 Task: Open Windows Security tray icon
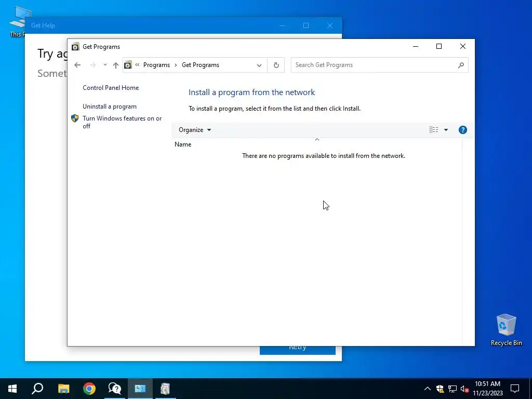tap(440, 389)
